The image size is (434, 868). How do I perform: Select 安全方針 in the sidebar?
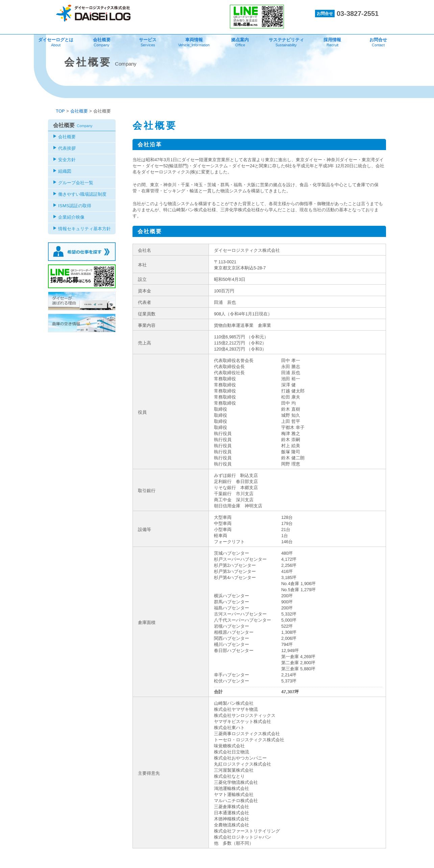[82, 160]
